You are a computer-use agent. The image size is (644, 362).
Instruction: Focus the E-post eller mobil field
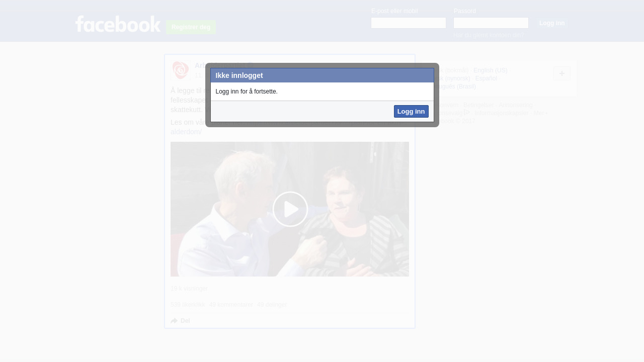408,23
